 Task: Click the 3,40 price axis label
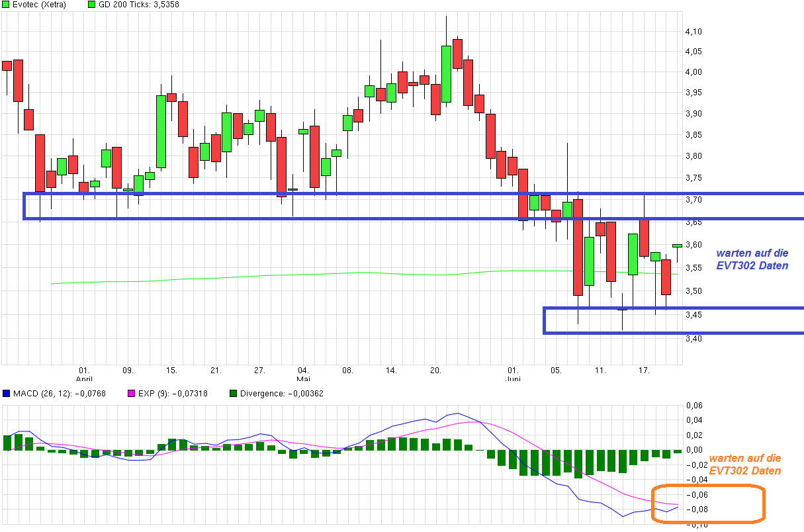coord(693,339)
